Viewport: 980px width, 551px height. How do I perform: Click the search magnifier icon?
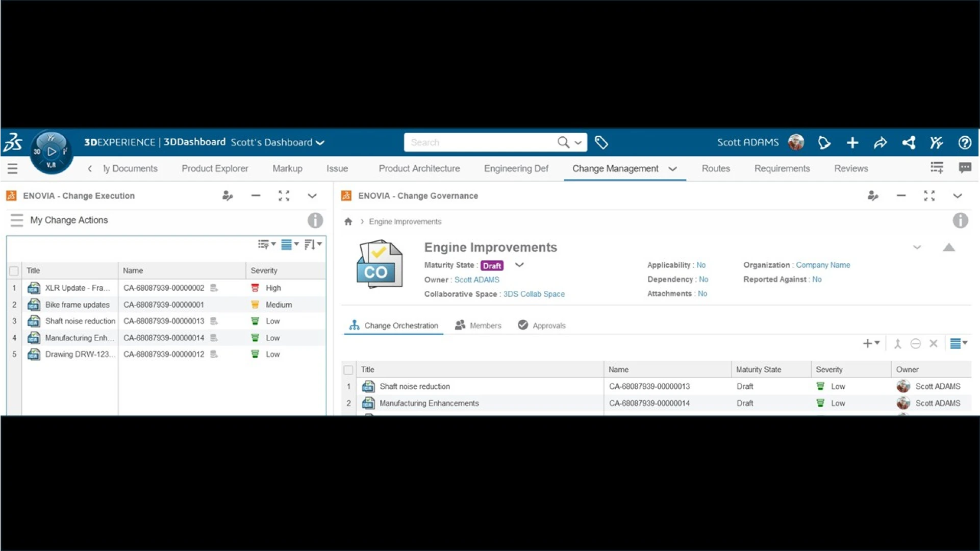pyautogui.click(x=563, y=142)
